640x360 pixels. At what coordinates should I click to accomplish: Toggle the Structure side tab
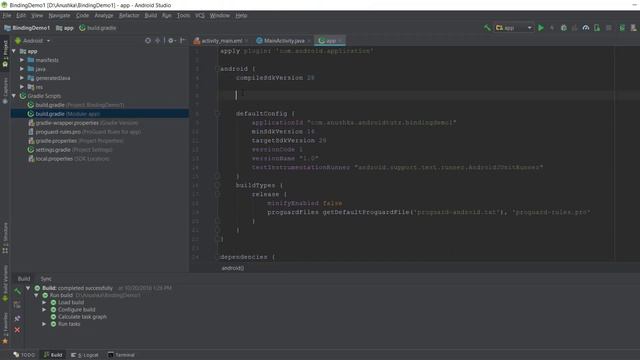[x=5, y=238]
